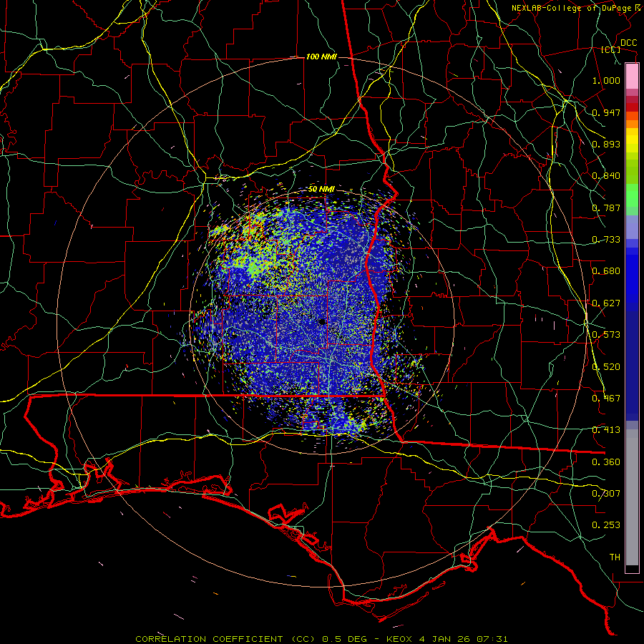
Task: Select the 0.680 legend value
Action: point(606,271)
